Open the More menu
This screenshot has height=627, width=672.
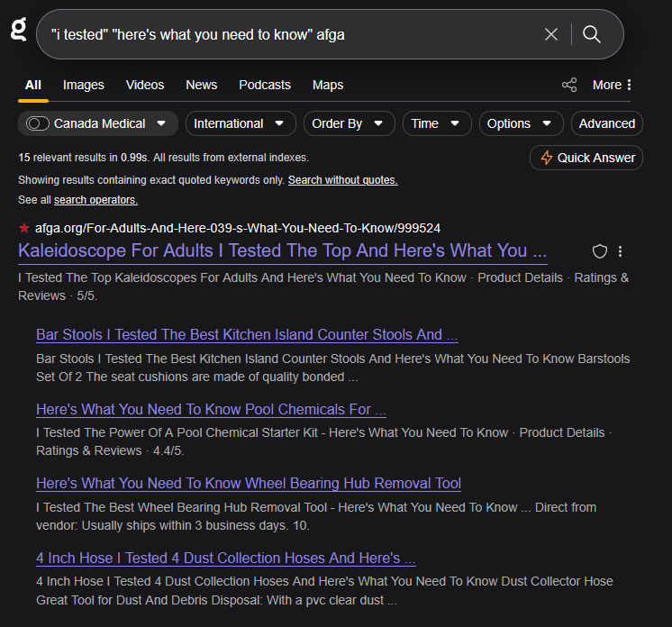pyautogui.click(x=613, y=85)
